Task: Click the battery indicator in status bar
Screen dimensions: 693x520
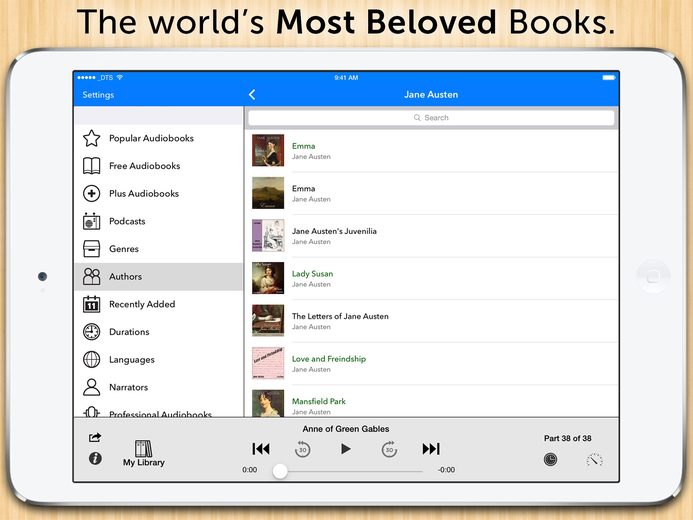Action: [x=609, y=77]
